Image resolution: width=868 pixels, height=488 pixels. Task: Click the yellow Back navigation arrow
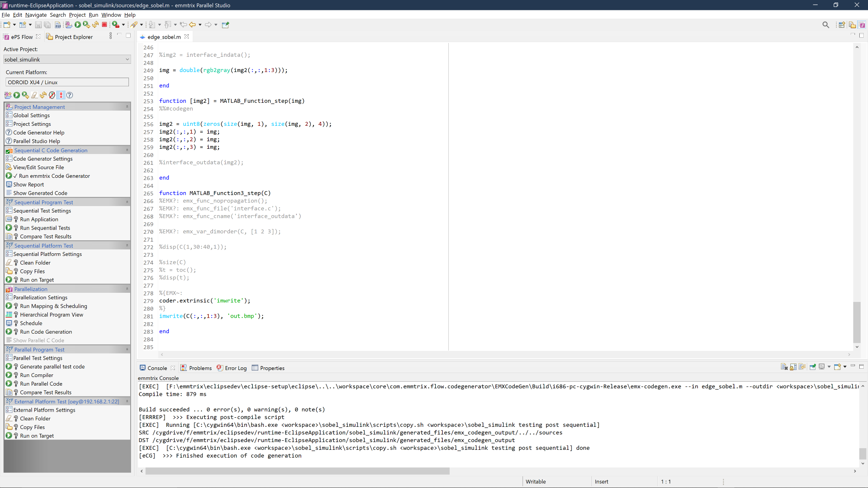(192, 25)
